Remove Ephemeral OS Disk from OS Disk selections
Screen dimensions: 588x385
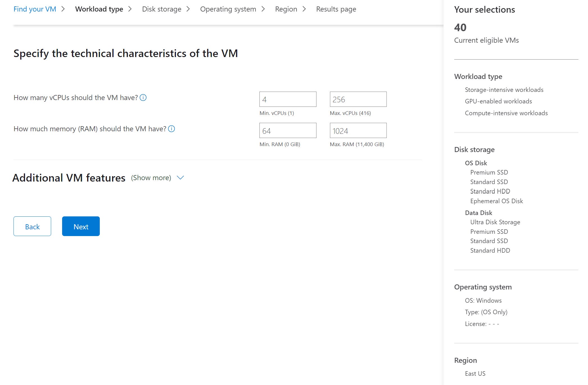(496, 201)
